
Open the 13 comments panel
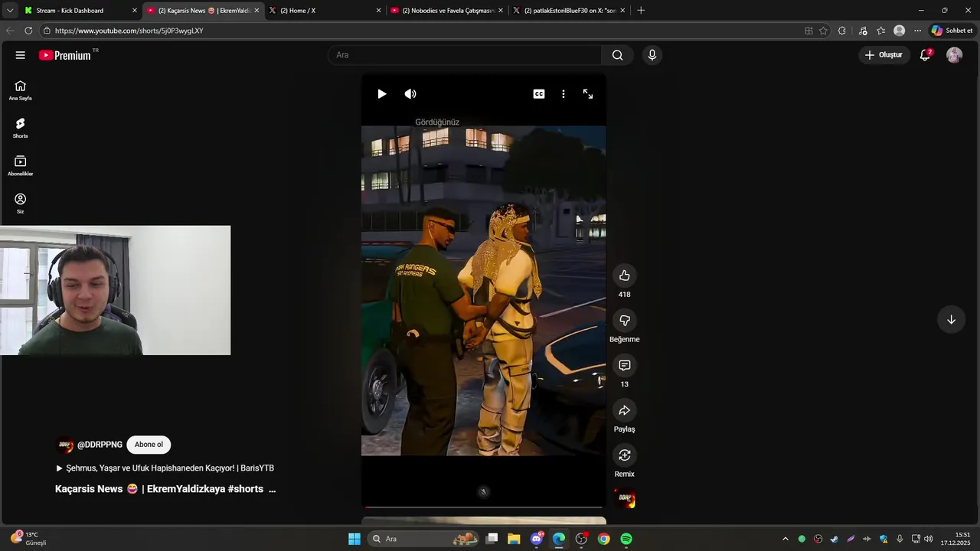click(x=625, y=366)
